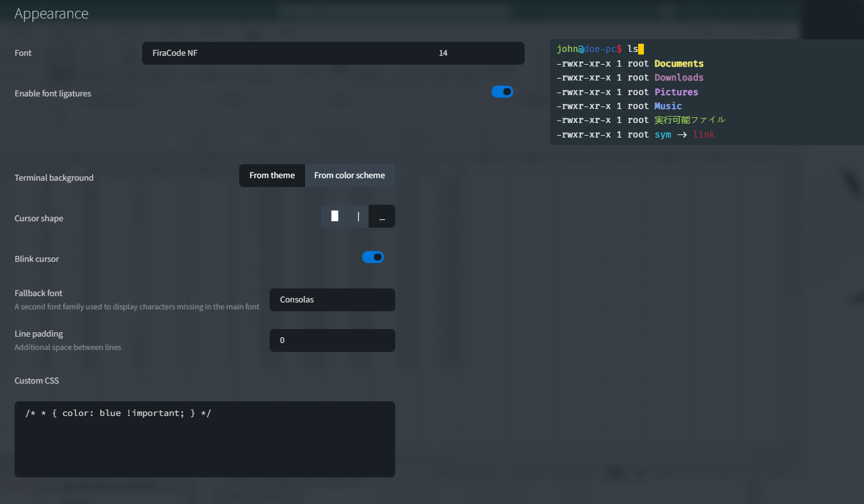Click the fallback font description about missing characters

[137, 307]
